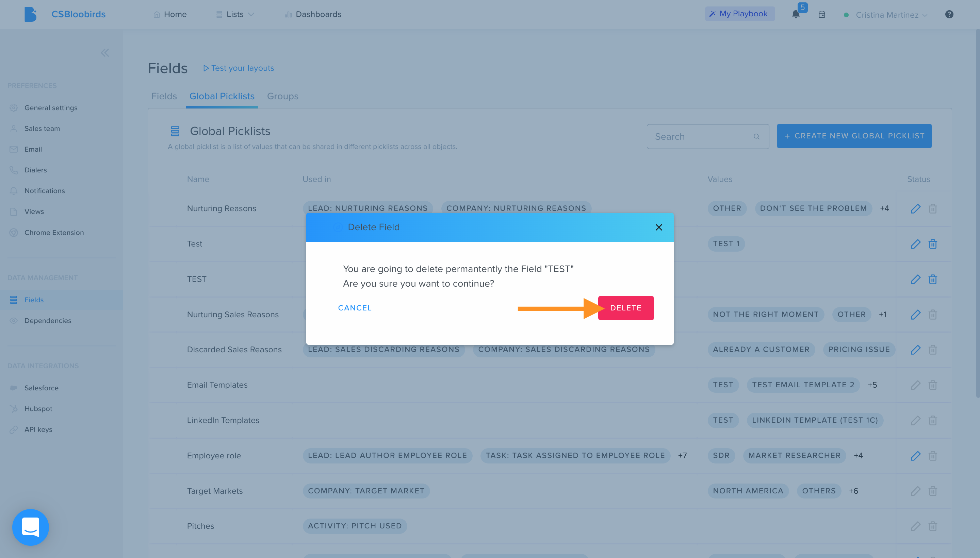Click trash icon for Target Markets row

[x=933, y=491]
